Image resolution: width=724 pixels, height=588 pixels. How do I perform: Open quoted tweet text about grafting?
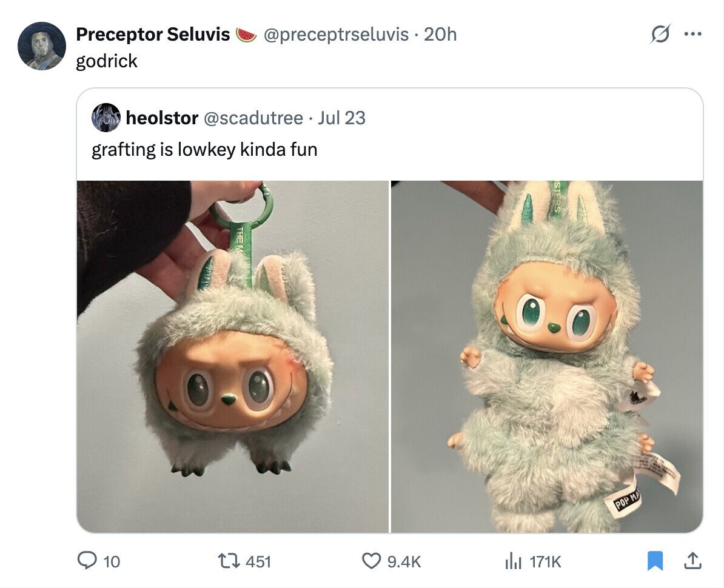204,150
